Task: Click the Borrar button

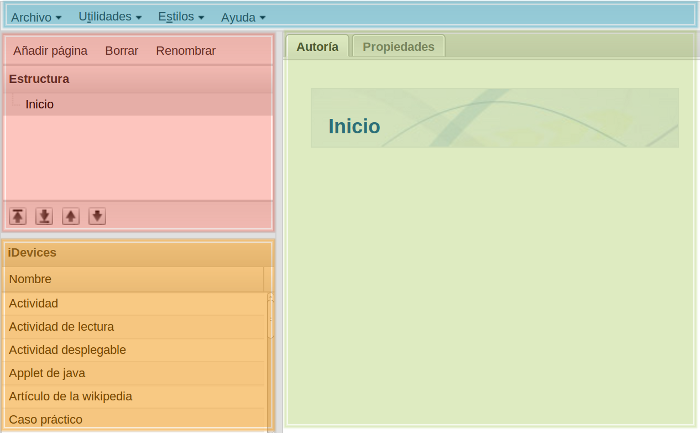Action: (x=122, y=51)
